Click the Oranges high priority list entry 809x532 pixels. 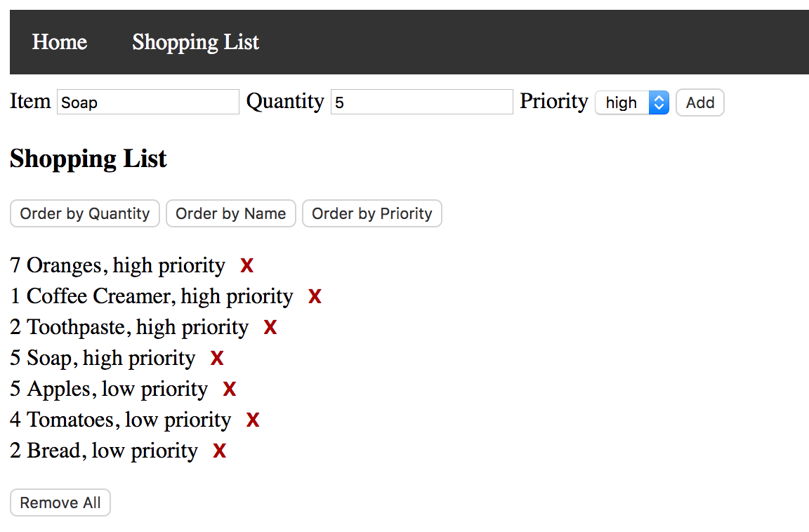click(x=118, y=266)
